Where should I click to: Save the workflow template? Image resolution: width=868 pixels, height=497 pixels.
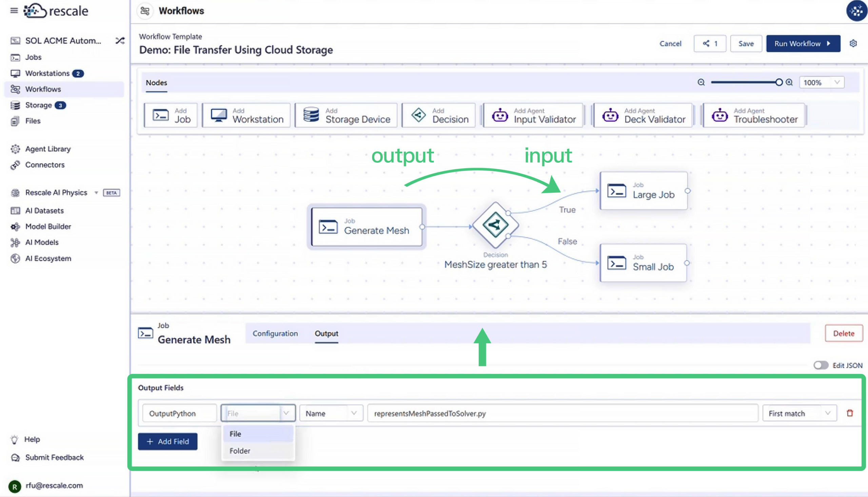(x=746, y=44)
